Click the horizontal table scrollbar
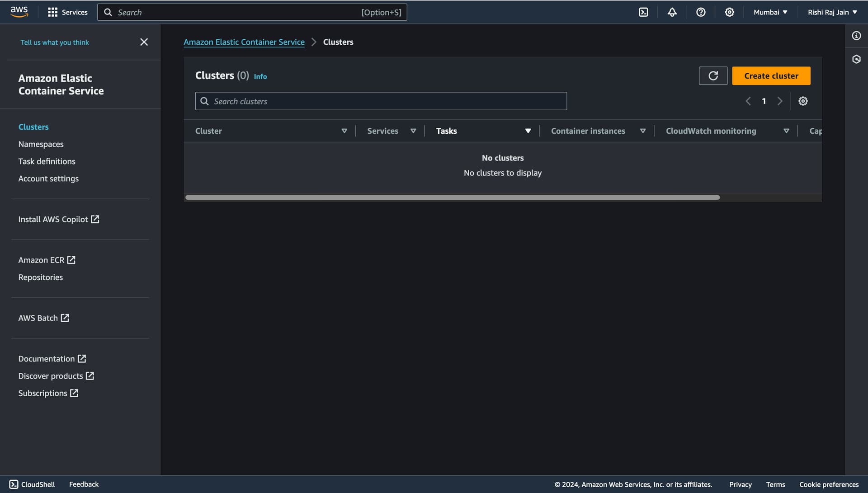The width and height of the screenshot is (868, 493). point(452,197)
